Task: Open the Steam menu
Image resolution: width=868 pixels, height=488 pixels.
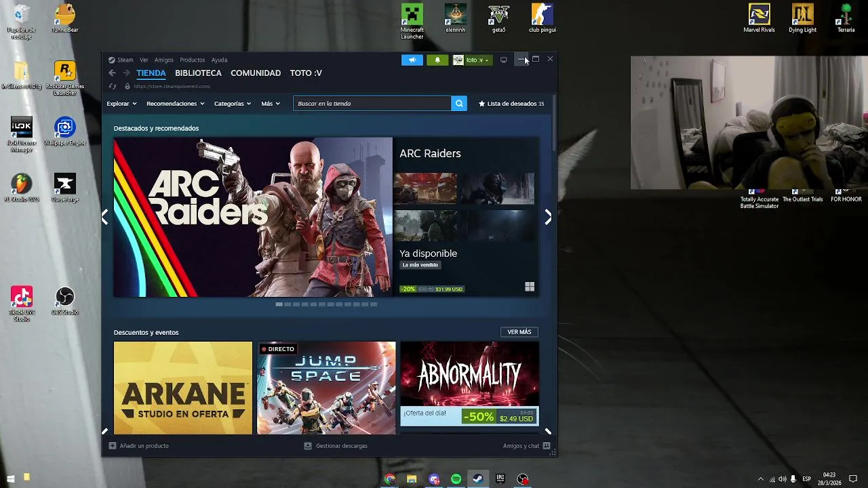Action: tap(121, 60)
